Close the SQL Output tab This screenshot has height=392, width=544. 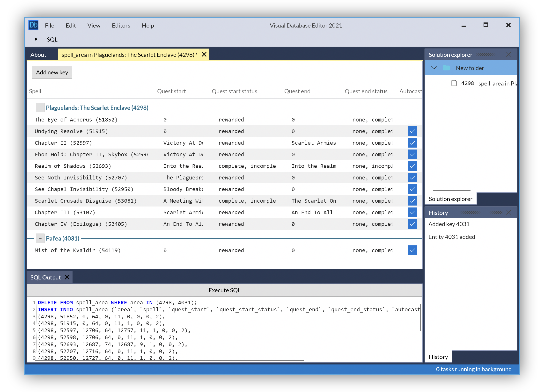67,277
